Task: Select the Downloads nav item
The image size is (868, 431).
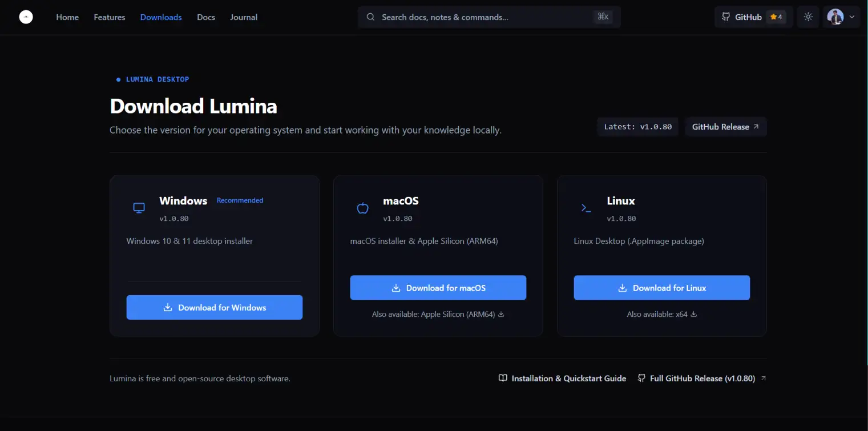Action: tap(161, 17)
